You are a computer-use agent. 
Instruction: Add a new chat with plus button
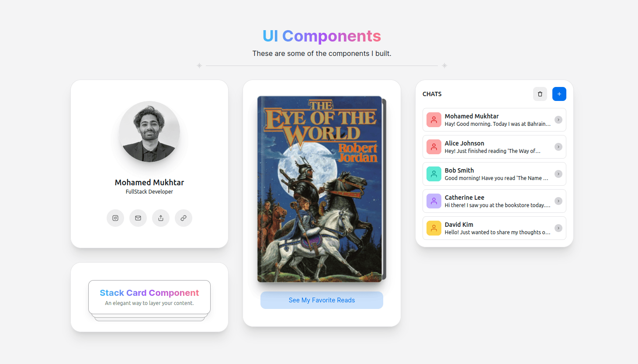click(559, 94)
